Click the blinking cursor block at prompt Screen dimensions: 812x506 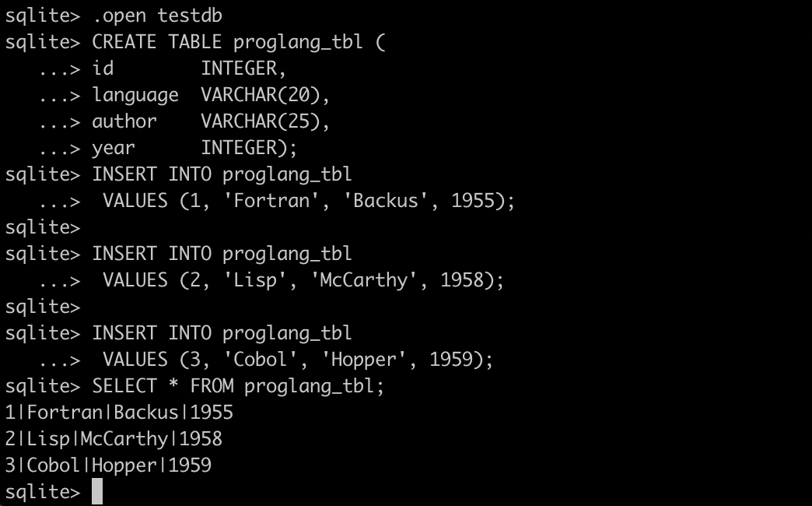pyautogui.click(x=97, y=491)
